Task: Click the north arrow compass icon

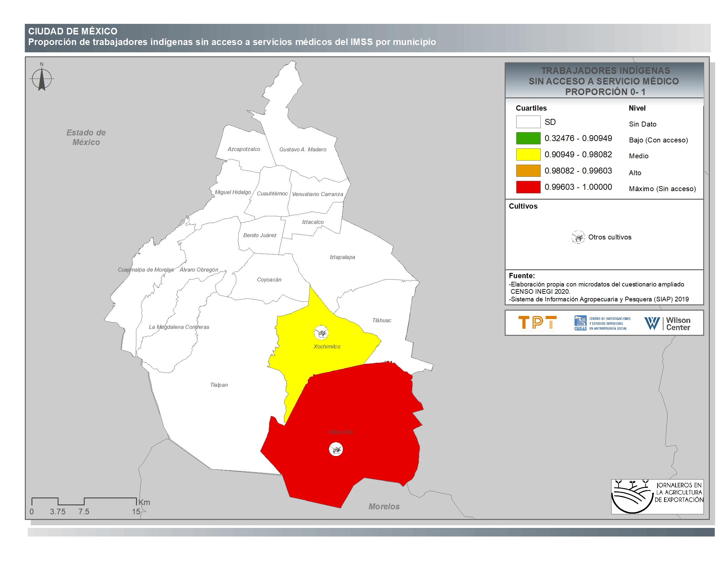Action: point(42,79)
